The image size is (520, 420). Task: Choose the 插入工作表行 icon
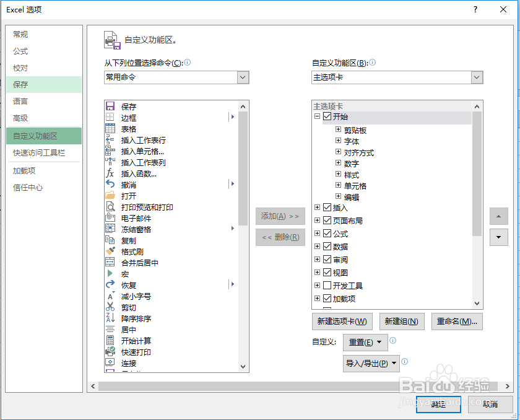pyautogui.click(x=110, y=139)
